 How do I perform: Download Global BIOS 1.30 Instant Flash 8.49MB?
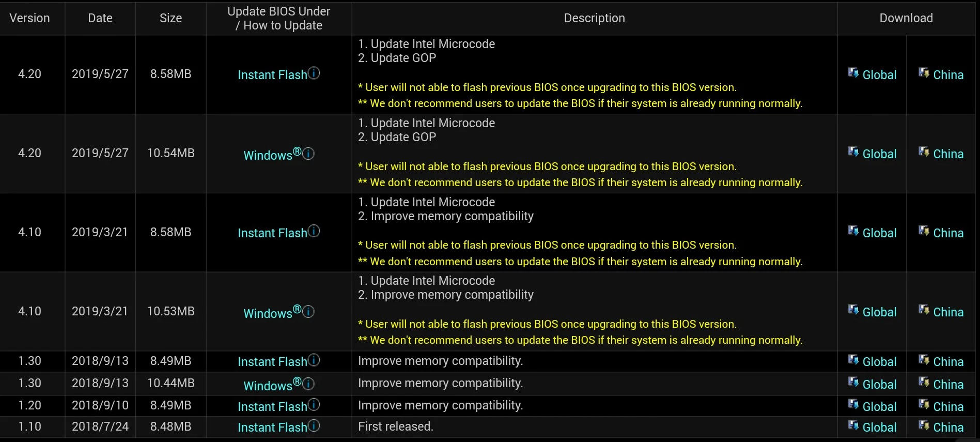(879, 362)
